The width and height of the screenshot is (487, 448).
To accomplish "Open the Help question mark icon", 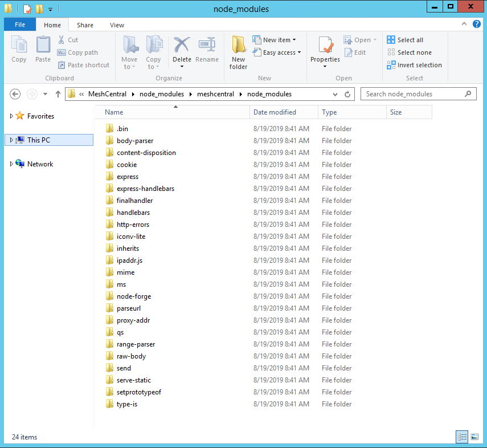I will tap(476, 24).
